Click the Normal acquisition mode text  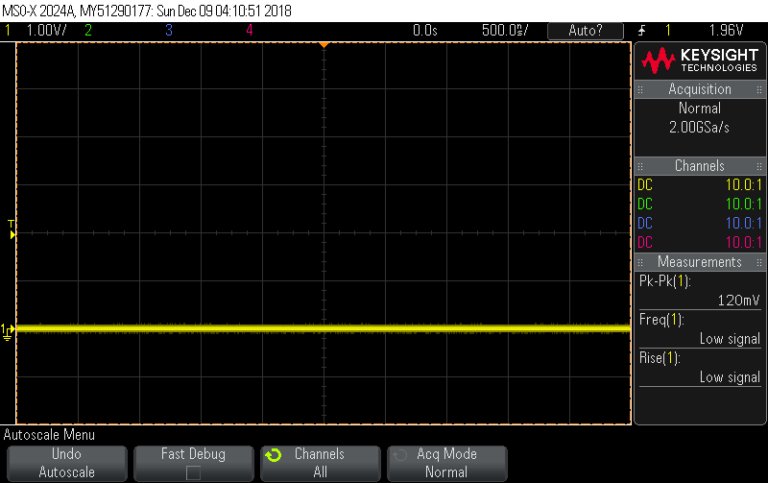pyautogui.click(x=699, y=108)
